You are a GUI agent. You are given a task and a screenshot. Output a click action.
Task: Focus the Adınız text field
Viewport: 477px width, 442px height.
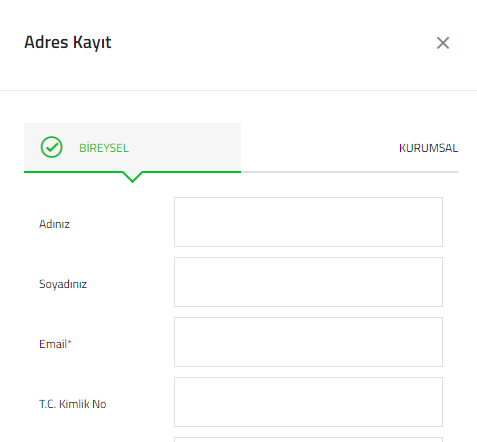coord(308,222)
